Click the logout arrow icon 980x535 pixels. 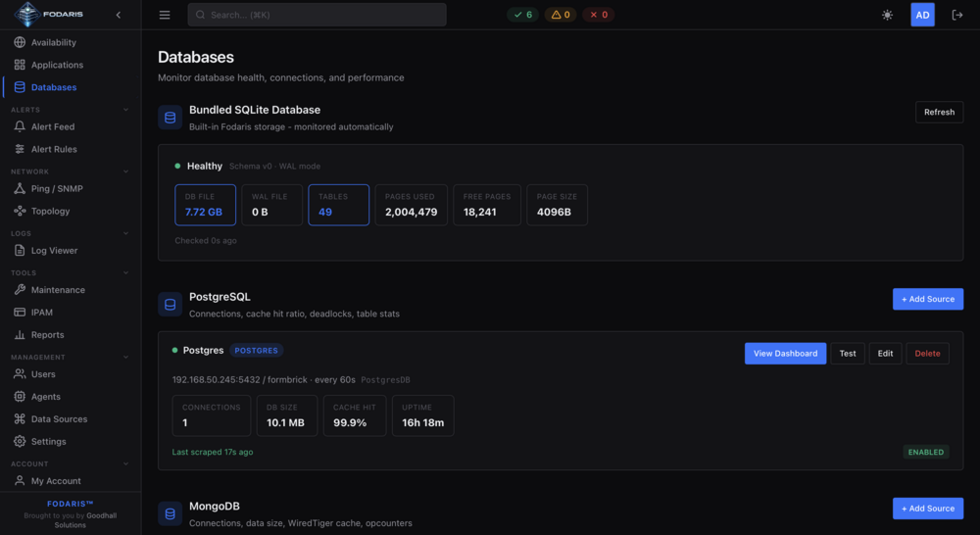[956, 15]
